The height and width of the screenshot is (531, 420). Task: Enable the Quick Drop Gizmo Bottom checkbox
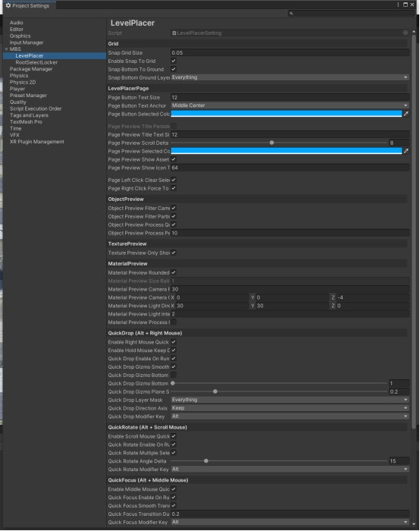pos(174,375)
